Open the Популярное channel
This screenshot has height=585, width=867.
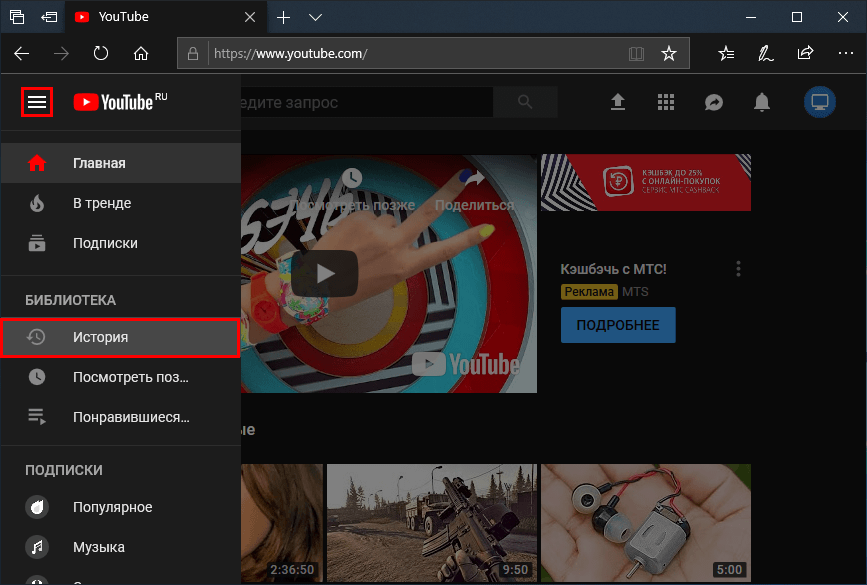[121, 507]
